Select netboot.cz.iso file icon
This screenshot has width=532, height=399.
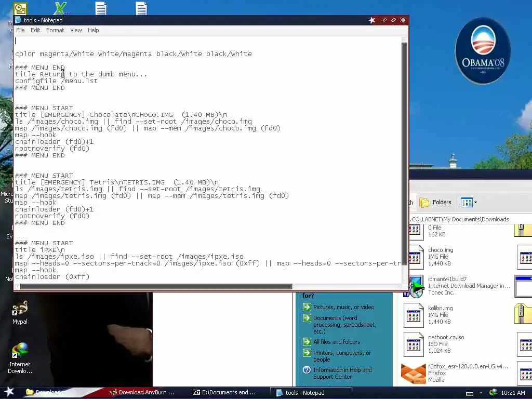click(414, 344)
